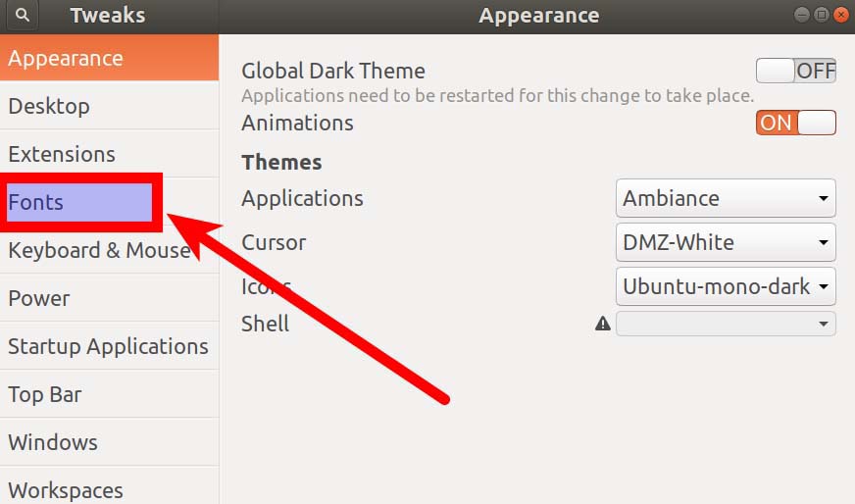
Task: Maximize the Tweaks window
Action: [822, 15]
